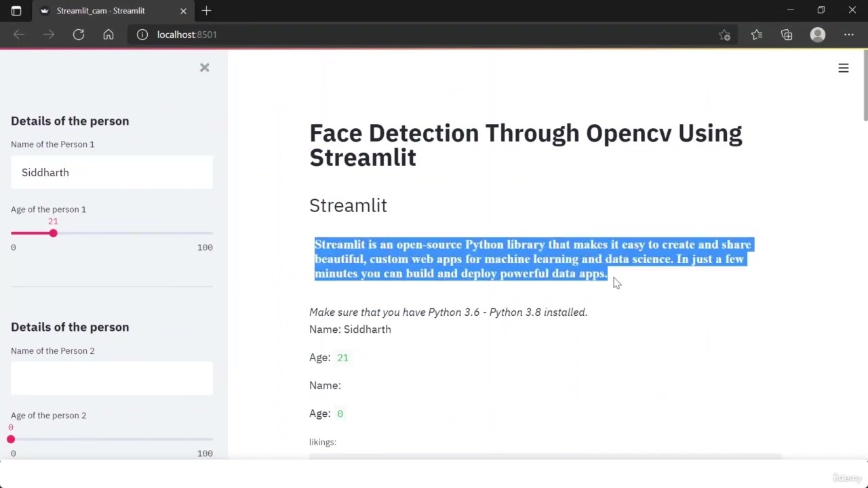Open the browser profile avatar
The height and width of the screenshot is (488, 868).
coord(818,35)
